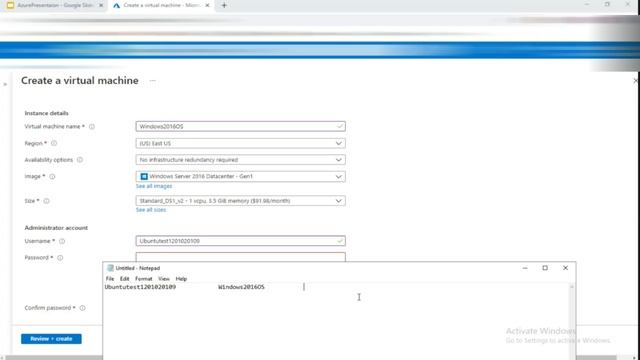Click Ubuntutest1201020109 text in Notepad
Viewport: 640px width, 360px height.
coord(140,287)
